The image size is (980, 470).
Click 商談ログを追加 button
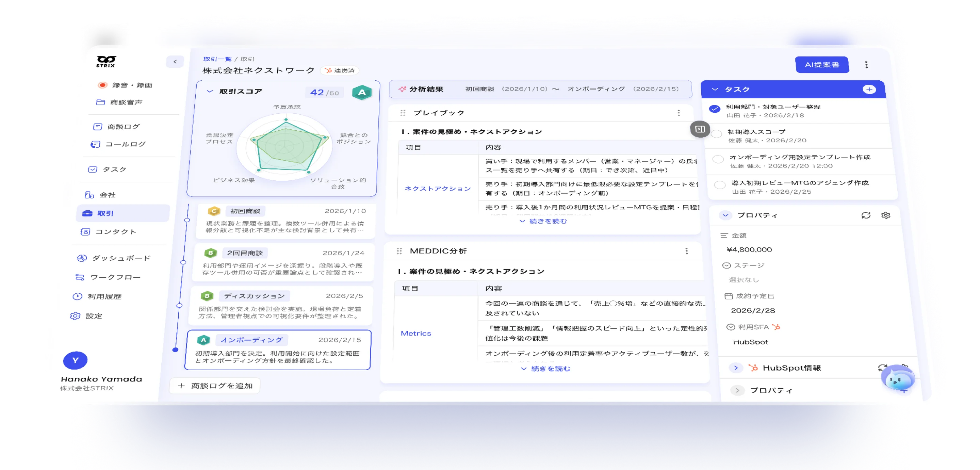point(215,386)
